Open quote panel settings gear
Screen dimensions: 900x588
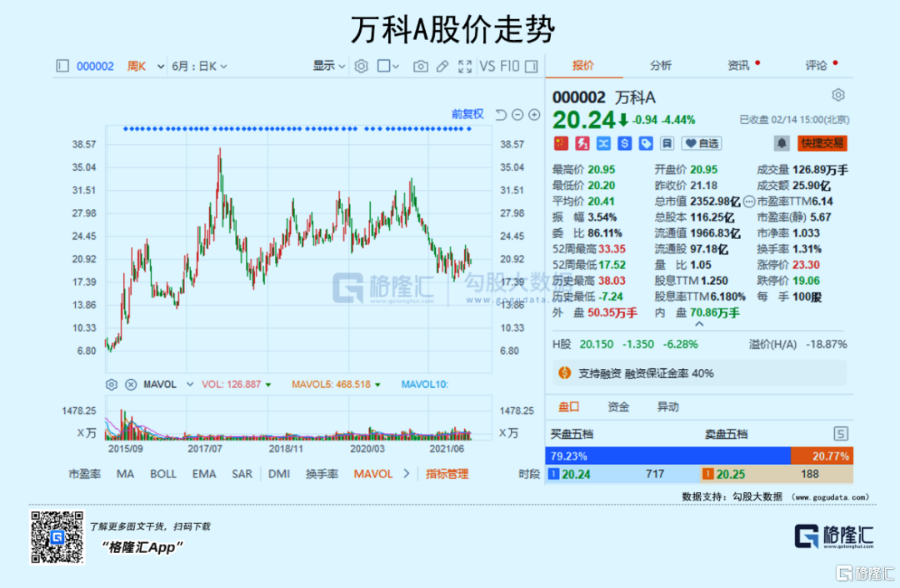click(x=838, y=95)
